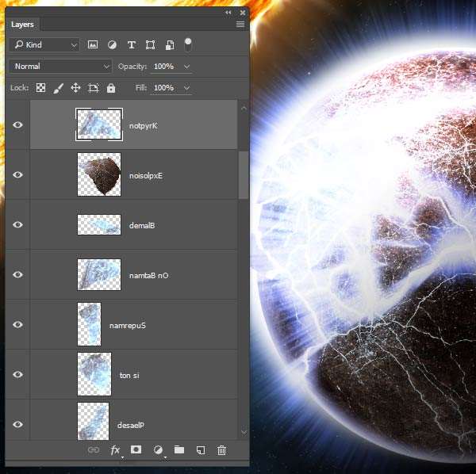Viewport: 476px width, 474px height.
Task: Click the shape layer filter icon
Action: point(150,45)
